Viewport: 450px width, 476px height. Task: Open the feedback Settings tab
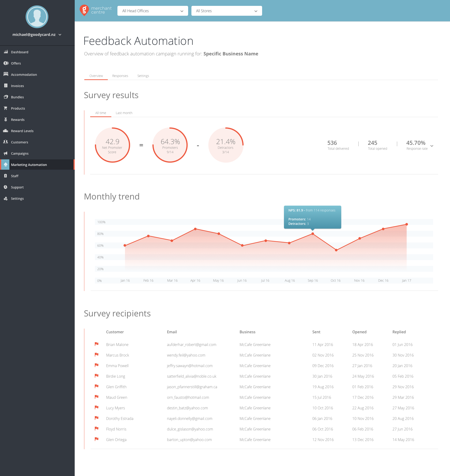pos(143,76)
